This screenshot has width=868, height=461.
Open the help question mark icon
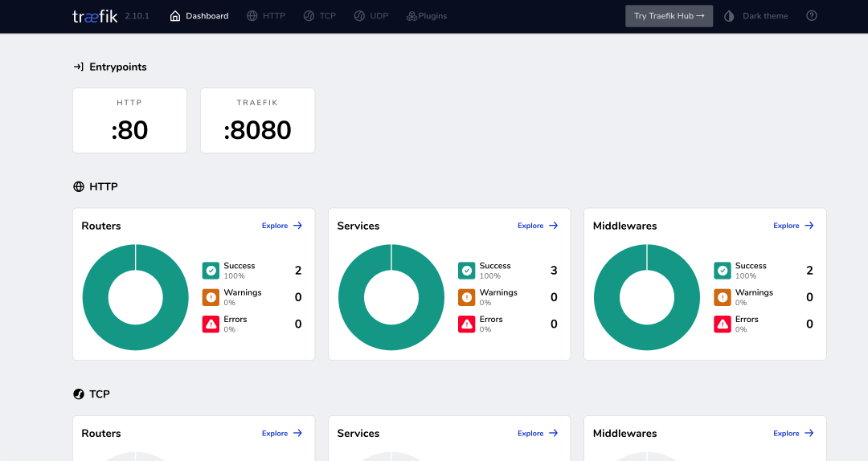[812, 15]
